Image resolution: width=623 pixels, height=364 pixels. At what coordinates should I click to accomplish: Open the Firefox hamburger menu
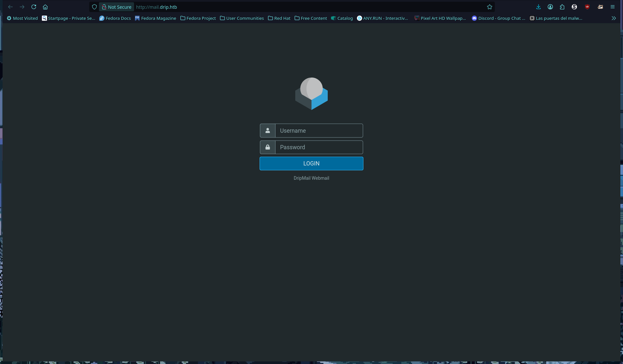tap(612, 7)
